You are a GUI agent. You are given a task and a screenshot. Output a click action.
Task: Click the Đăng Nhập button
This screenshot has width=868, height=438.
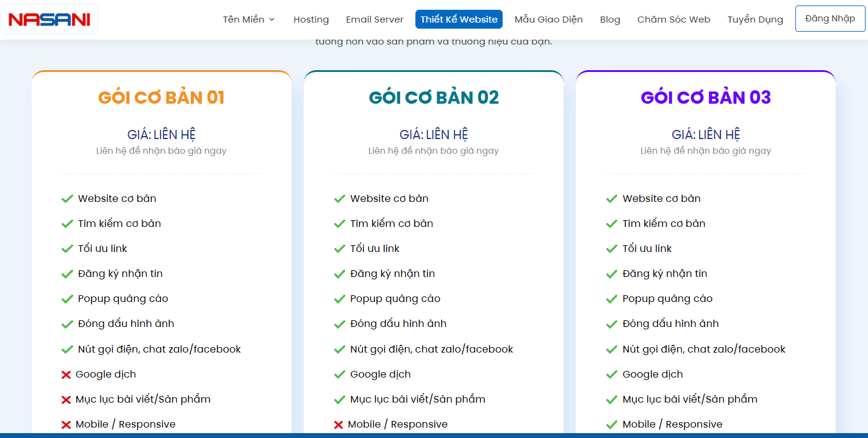click(830, 18)
